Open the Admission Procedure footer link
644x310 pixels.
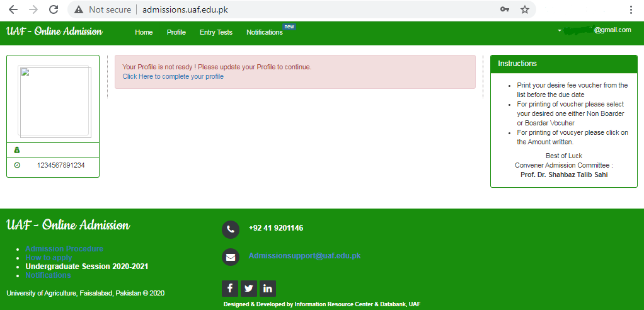click(64, 249)
